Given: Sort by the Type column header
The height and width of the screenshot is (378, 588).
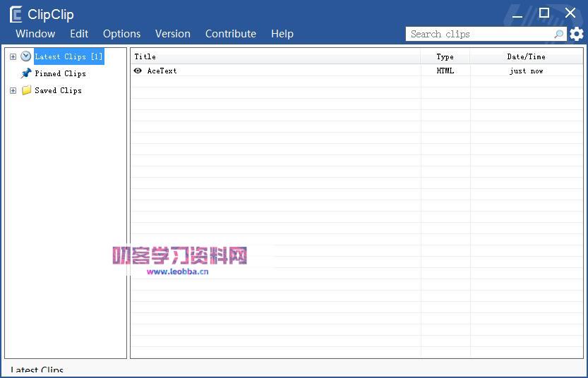Looking at the screenshot, I should tap(445, 56).
